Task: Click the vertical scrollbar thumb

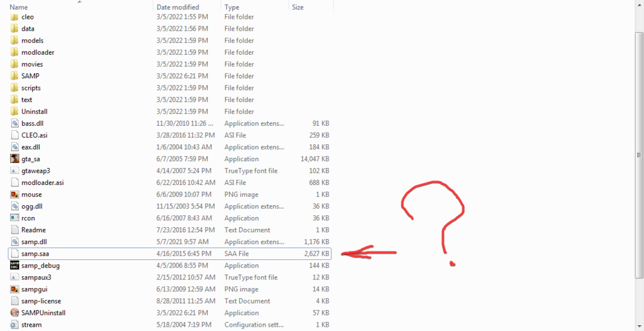Action: 639,154
